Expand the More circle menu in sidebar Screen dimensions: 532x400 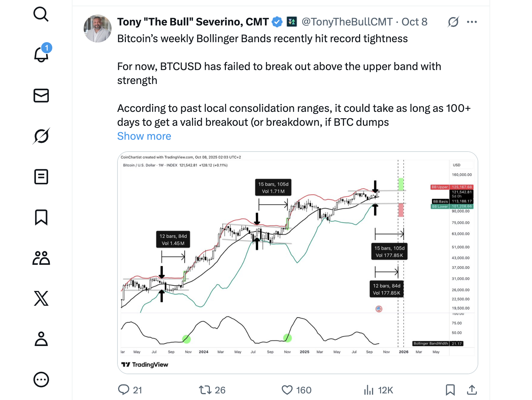click(41, 379)
